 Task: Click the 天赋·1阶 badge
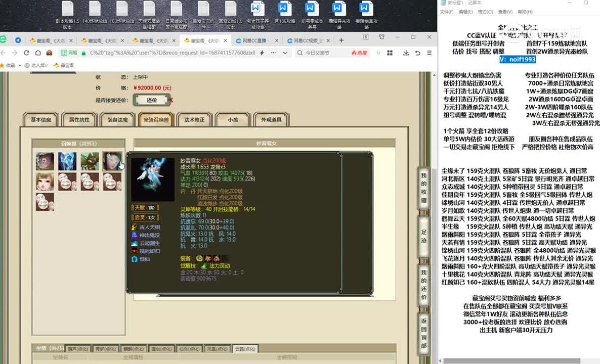click(145, 208)
